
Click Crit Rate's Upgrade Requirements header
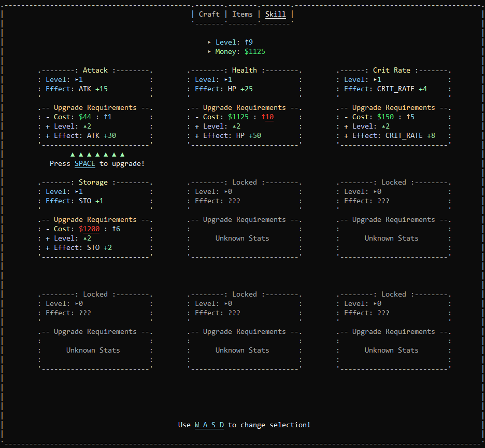pos(393,108)
